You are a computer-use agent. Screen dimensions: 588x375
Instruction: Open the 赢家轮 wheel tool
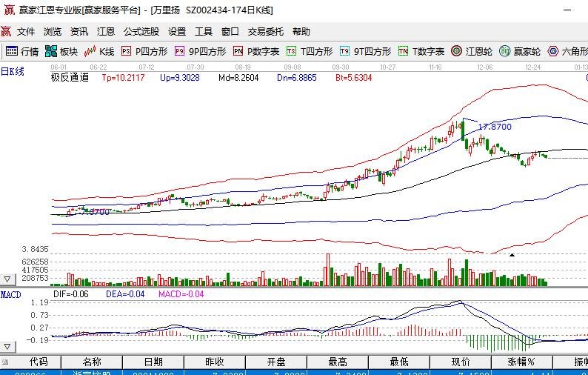(520, 51)
